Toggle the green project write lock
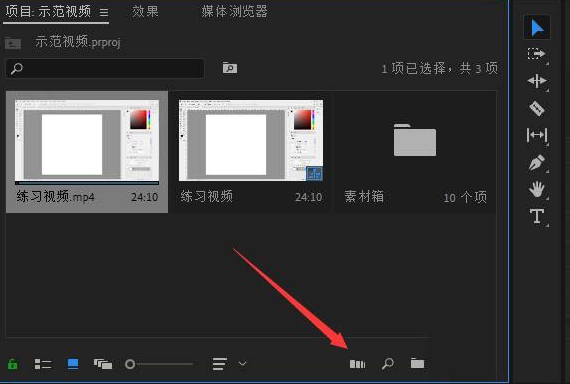The height and width of the screenshot is (384, 570). pyautogui.click(x=13, y=364)
